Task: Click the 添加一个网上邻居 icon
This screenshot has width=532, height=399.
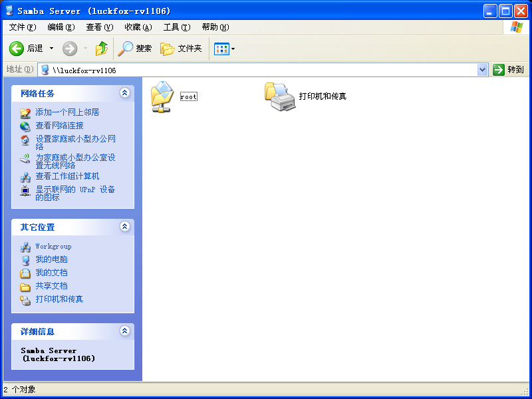Action: (x=25, y=112)
